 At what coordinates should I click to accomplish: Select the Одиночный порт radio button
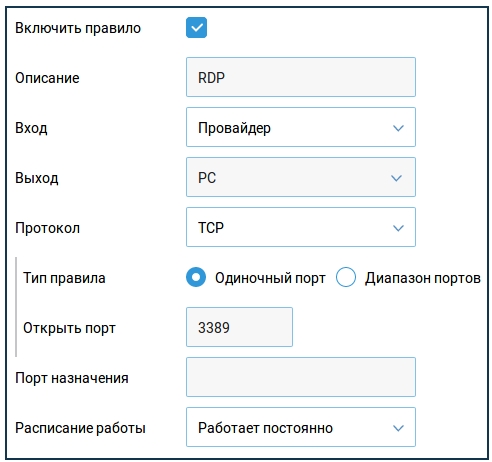click(x=196, y=277)
